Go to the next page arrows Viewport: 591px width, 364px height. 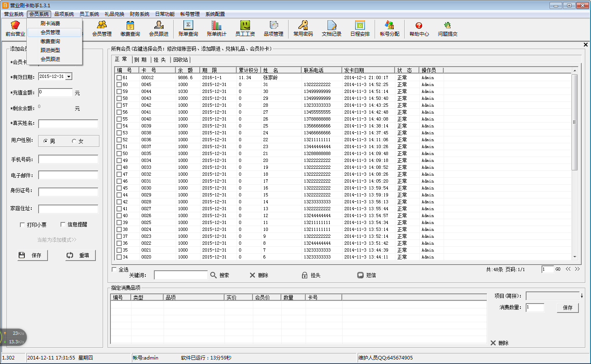pos(577,269)
